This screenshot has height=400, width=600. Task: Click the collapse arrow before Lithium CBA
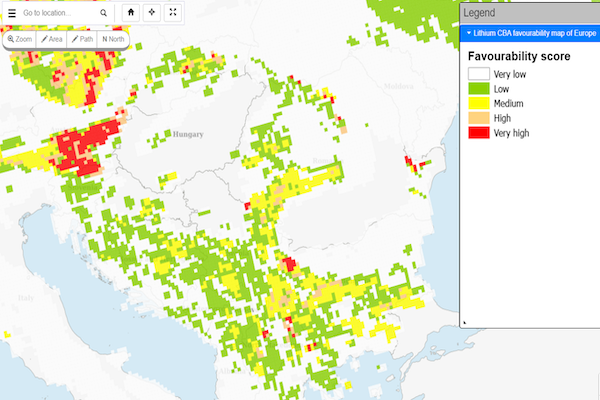[469, 33]
